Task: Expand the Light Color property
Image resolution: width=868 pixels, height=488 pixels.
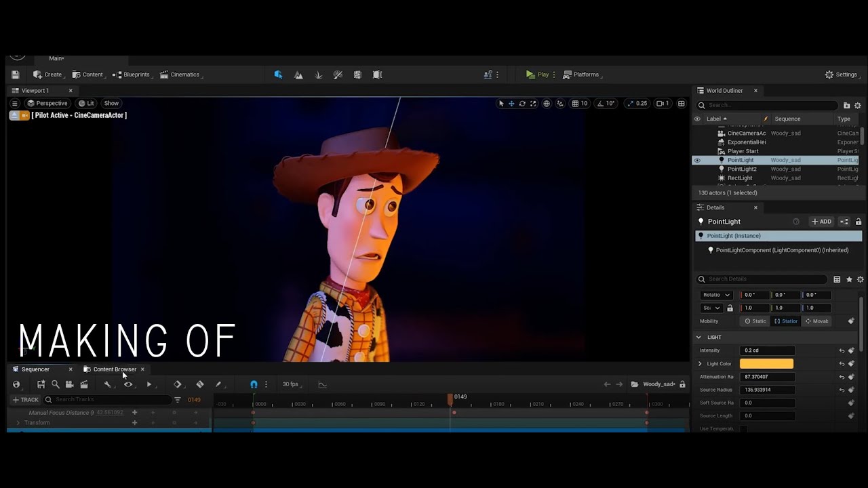Action: coord(700,364)
